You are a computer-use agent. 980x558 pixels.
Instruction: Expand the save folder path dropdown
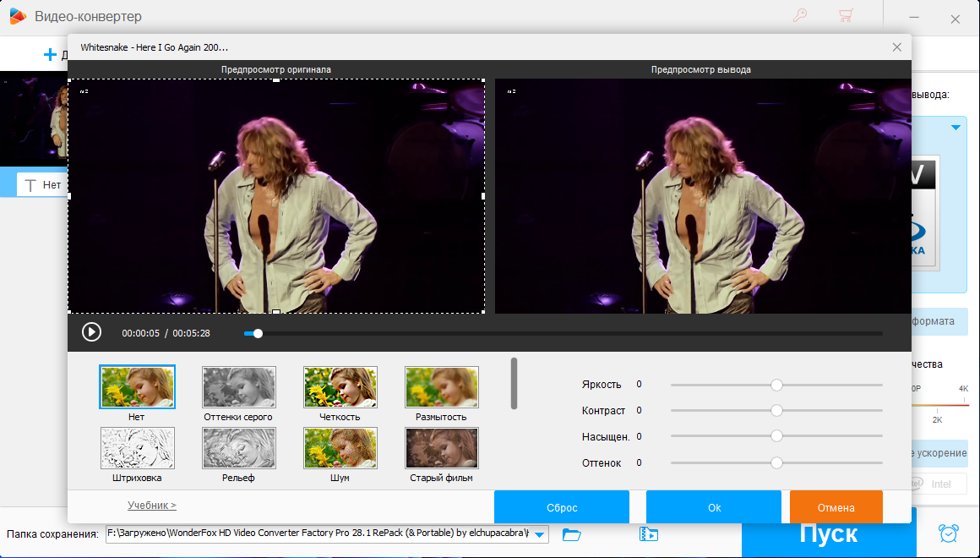[540, 534]
